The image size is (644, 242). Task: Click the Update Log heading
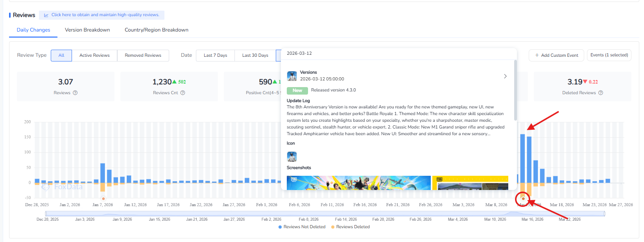(x=298, y=101)
